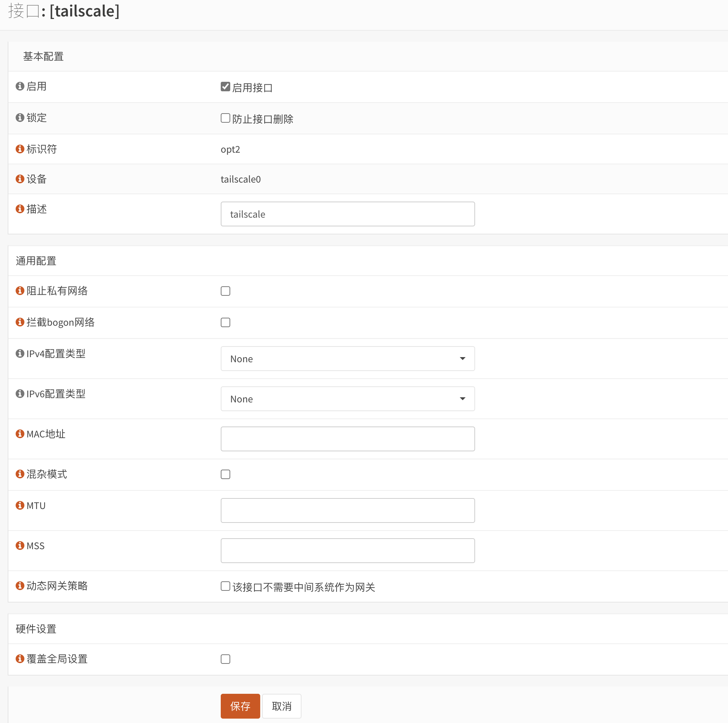Click info icon next to 阻止私有网络
Image resolution: width=728 pixels, height=723 pixels.
point(20,291)
